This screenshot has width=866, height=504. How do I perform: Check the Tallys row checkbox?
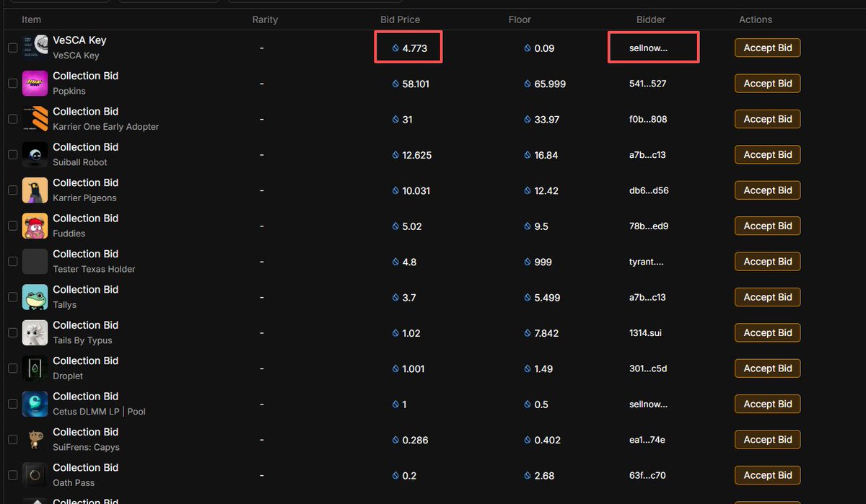[12, 297]
